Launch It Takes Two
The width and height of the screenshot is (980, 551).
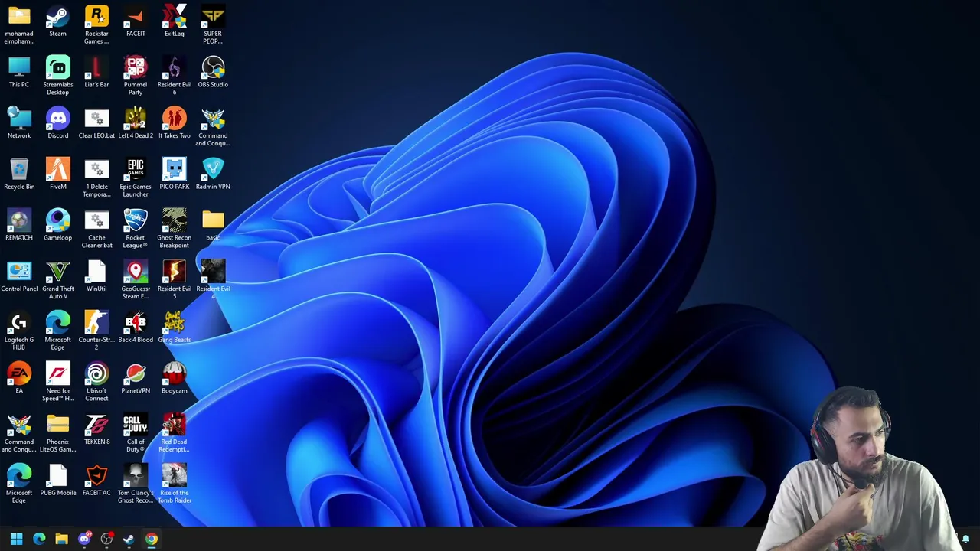point(174,122)
